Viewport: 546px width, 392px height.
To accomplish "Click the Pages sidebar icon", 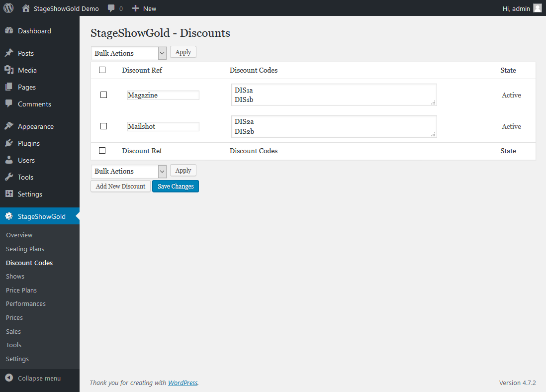I will tap(9, 87).
